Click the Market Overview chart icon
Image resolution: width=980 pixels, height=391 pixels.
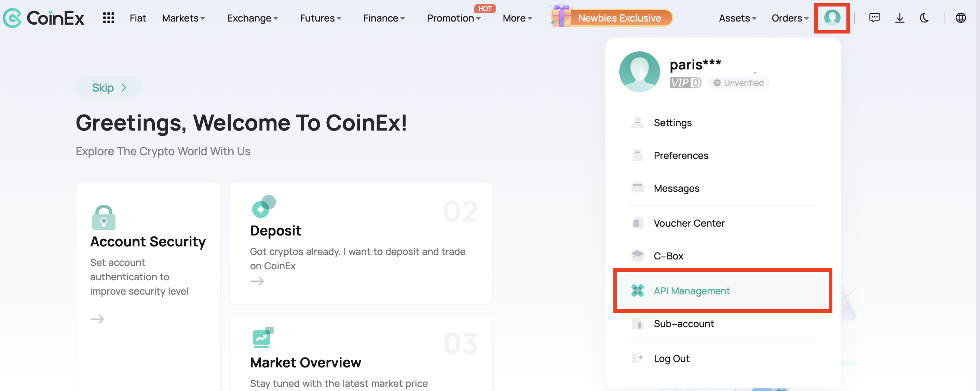click(x=263, y=337)
